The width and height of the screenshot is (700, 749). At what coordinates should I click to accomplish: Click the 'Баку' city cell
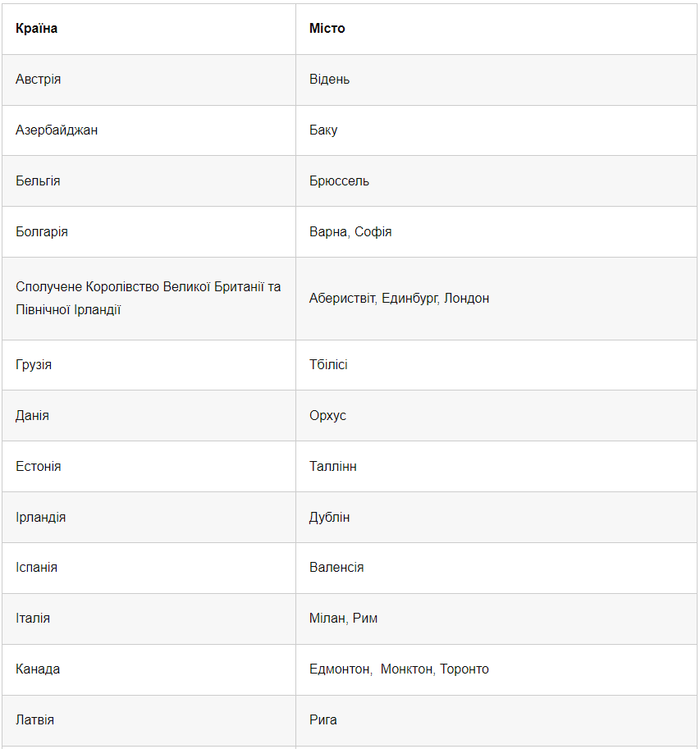click(x=323, y=130)
